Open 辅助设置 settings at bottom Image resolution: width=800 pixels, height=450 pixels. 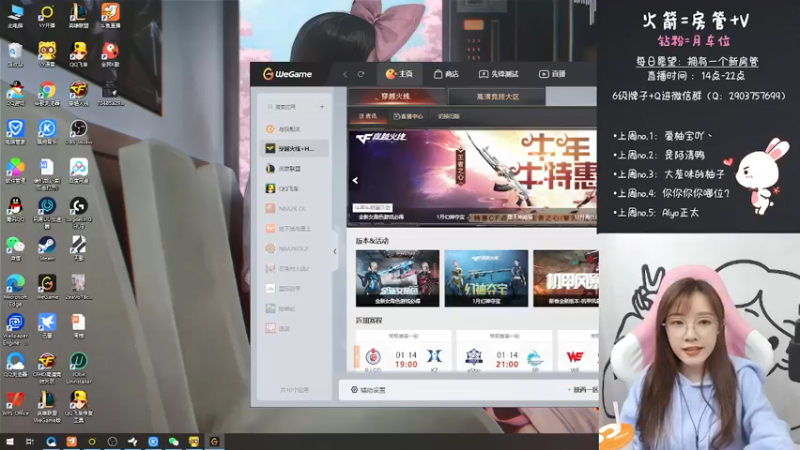pos(368,390)
